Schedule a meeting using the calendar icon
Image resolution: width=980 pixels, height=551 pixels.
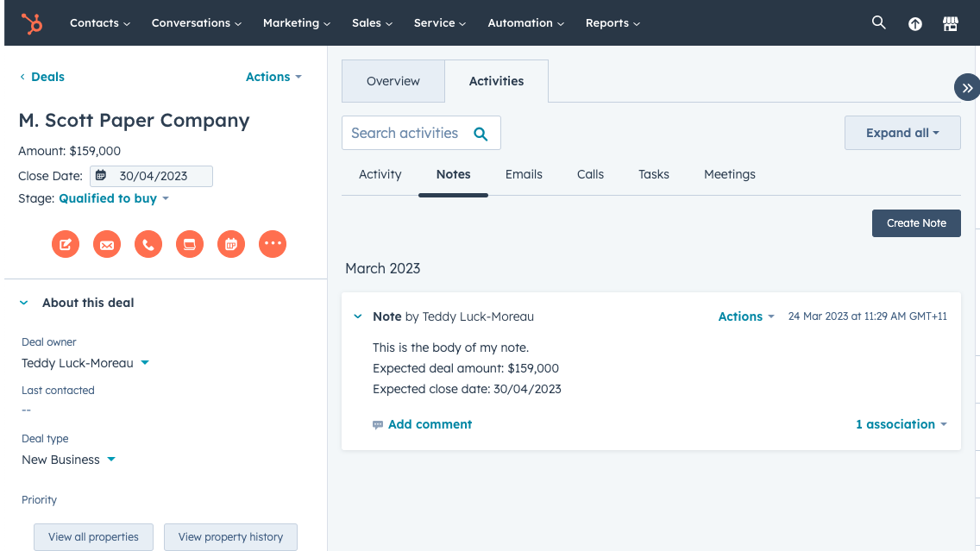click(x=231, y=244)
